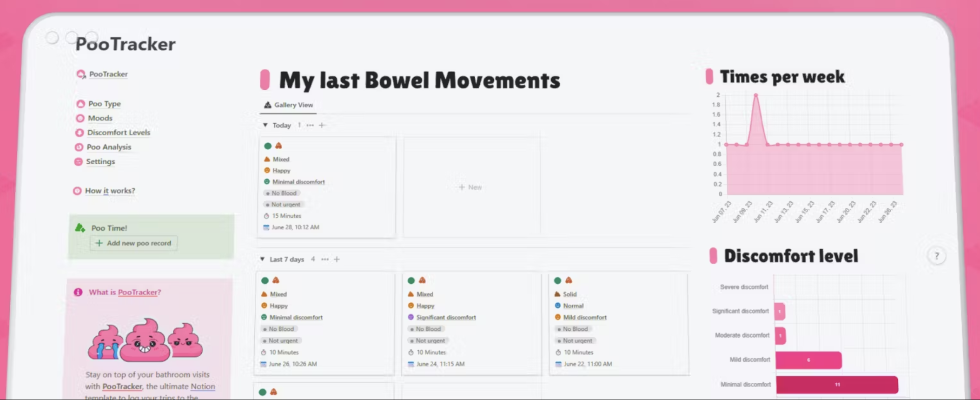This screenshot has height=400, width=980.
Task: Open Settings from the sidebar
Action: (100, 161)
